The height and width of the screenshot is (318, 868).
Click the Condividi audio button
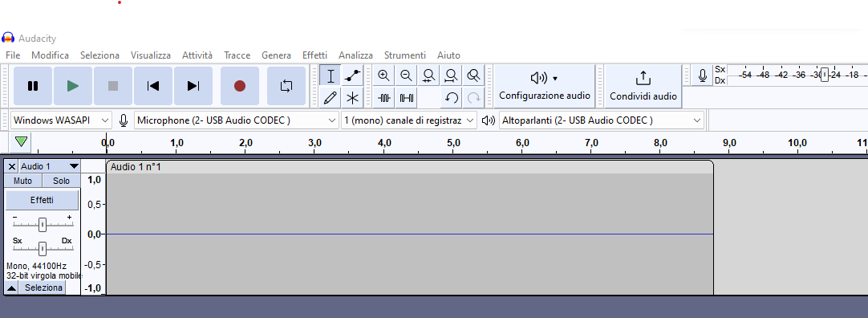643,86
